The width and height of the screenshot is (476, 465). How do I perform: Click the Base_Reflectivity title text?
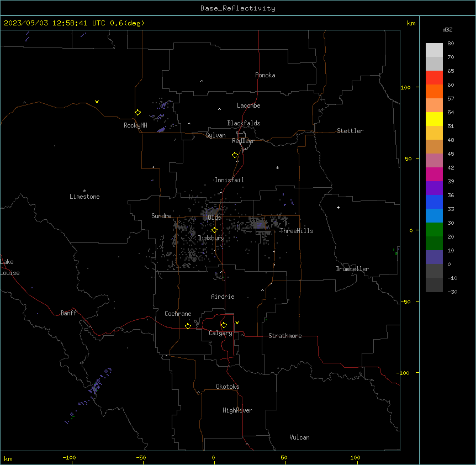point(238,8)
